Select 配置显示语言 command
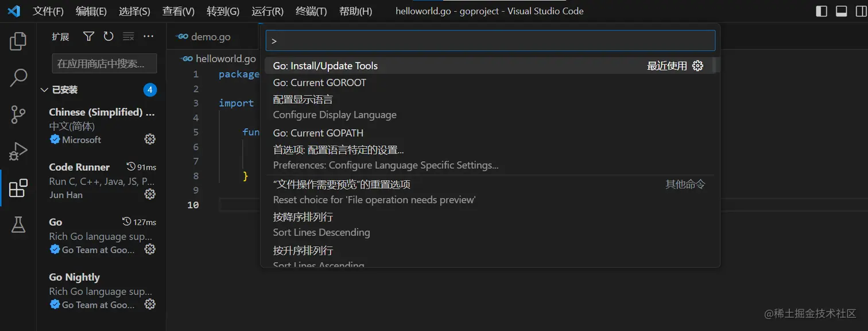This screenshot has height=331, width=868. click(489, 107)
